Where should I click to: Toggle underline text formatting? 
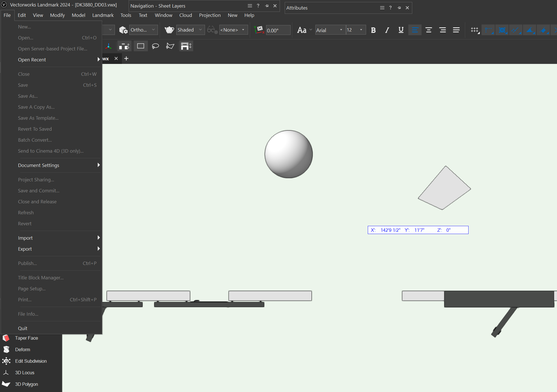(401, 30)
